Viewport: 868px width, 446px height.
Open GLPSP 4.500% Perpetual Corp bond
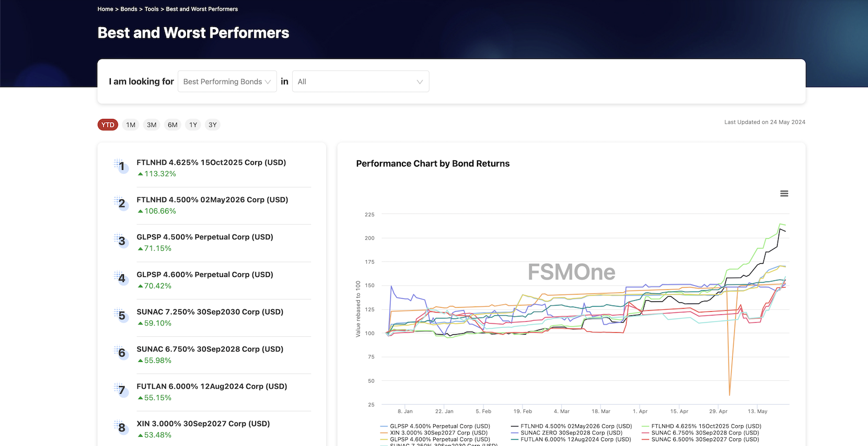[x=205, y=237]
